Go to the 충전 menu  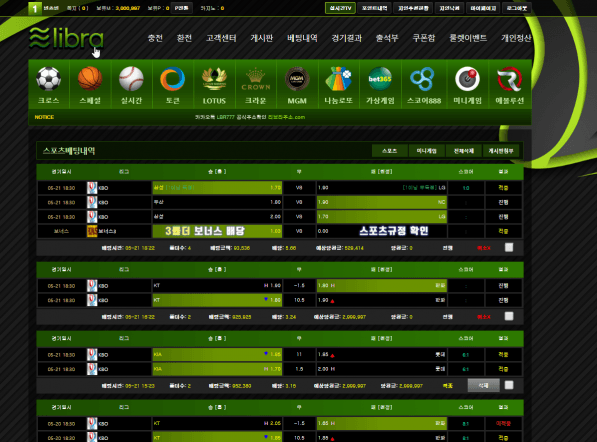click(x=155, y=38)
